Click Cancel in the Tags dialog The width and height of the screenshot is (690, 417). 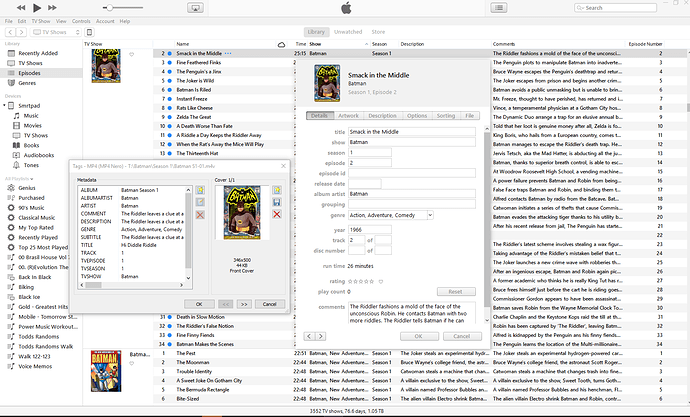point(269,304)
